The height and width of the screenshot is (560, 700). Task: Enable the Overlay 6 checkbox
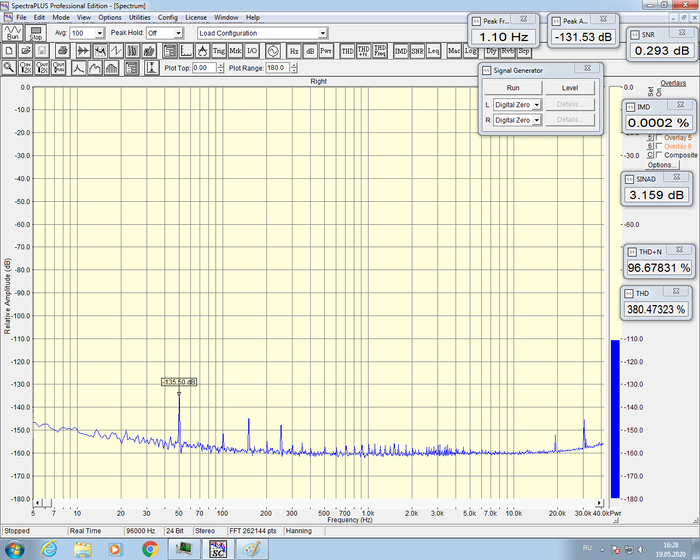coord(657,146)
